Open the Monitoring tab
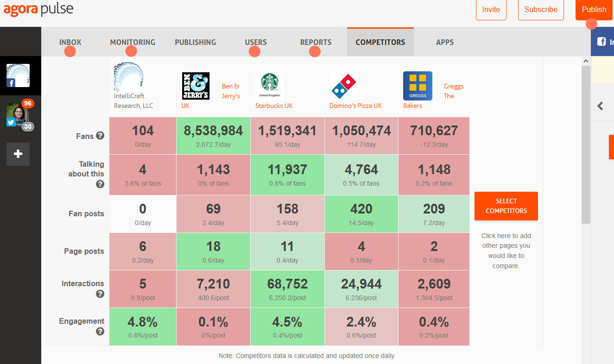Viewport: 614px width, 364px height. point(133,42)
